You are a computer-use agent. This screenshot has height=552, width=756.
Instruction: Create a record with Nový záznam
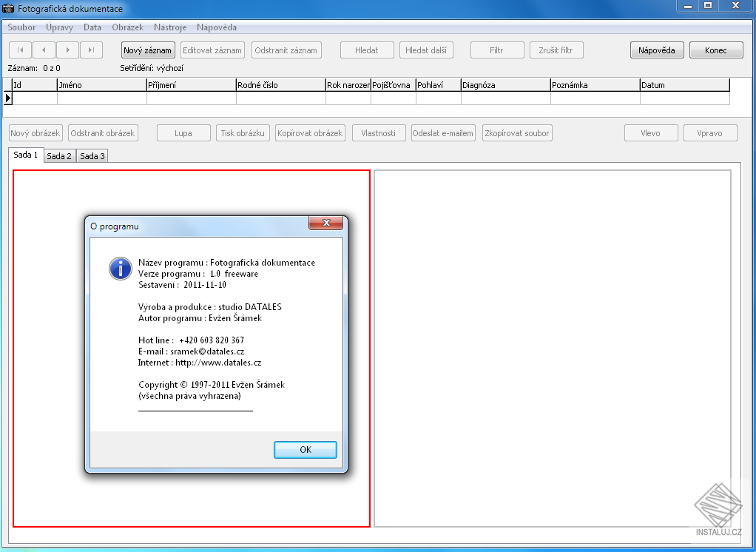(147, 50)
